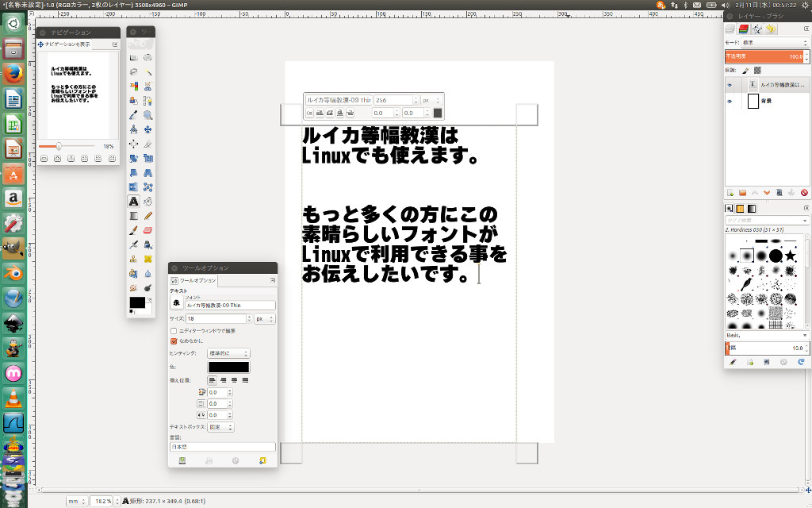Toggle lock alpha channel checkerboard icon
Viewport: 812px width, 508px height.
(757, 71)
